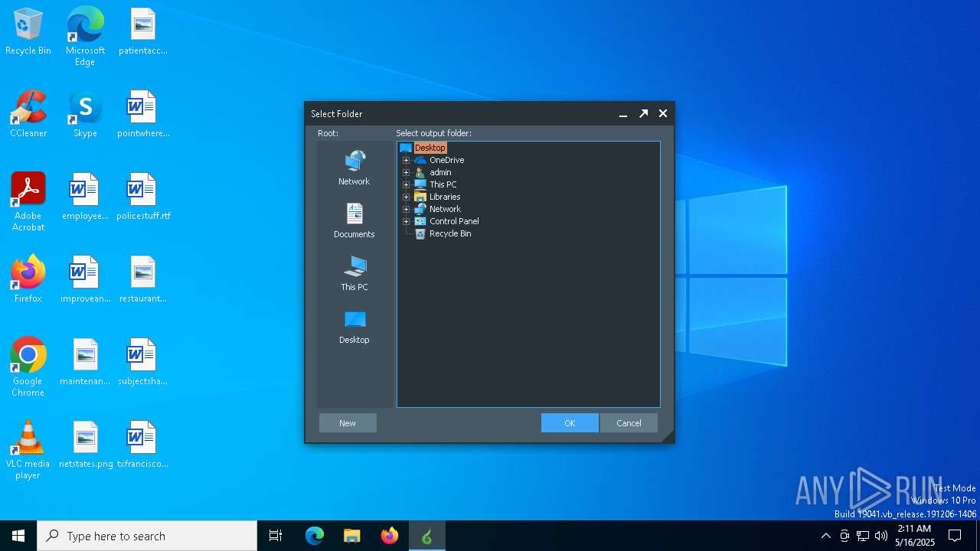Select employee Word document on desktop

pos(85,197)
